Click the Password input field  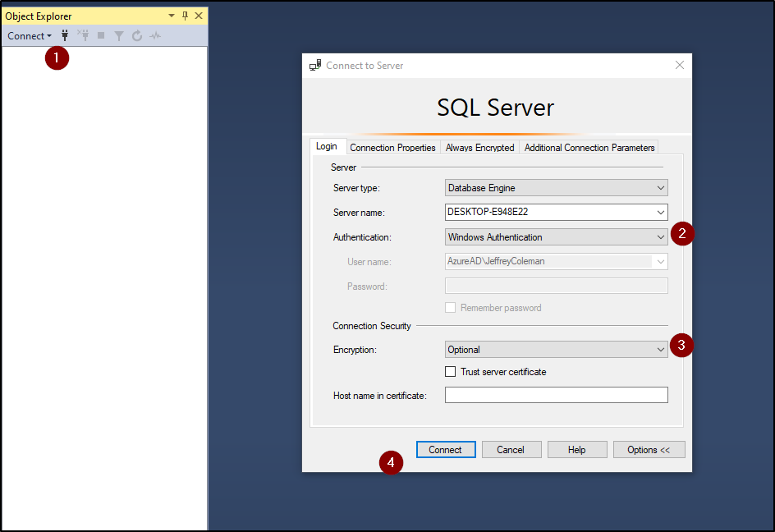pyautogui.click(x=556, y=286)
